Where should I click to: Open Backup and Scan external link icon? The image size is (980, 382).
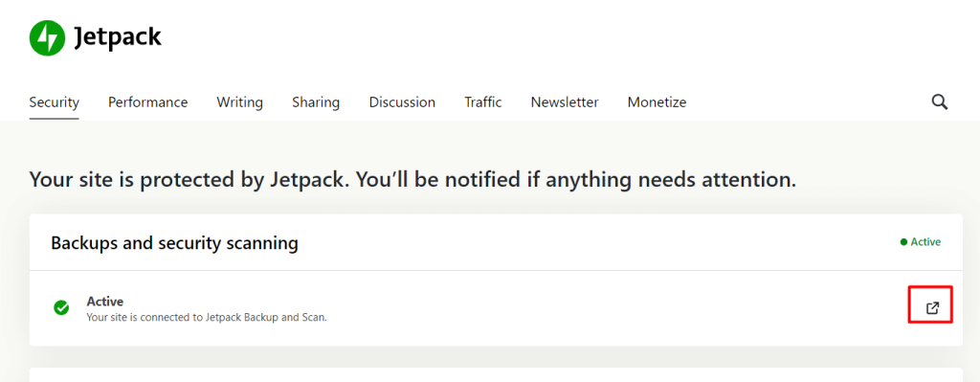(x=932, y=308)
